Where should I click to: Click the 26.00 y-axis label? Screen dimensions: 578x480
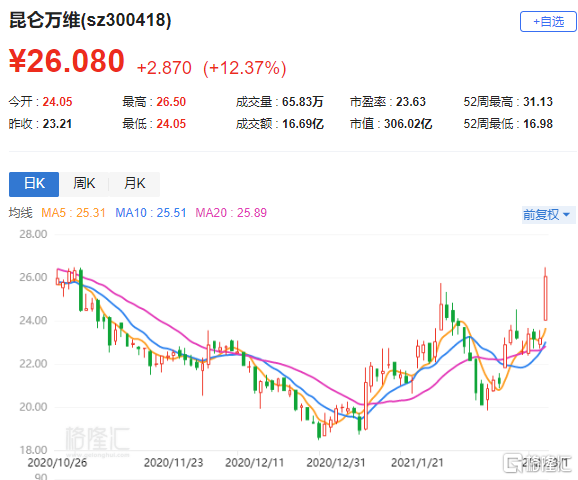pyautogui.click(x=33, y=277)
